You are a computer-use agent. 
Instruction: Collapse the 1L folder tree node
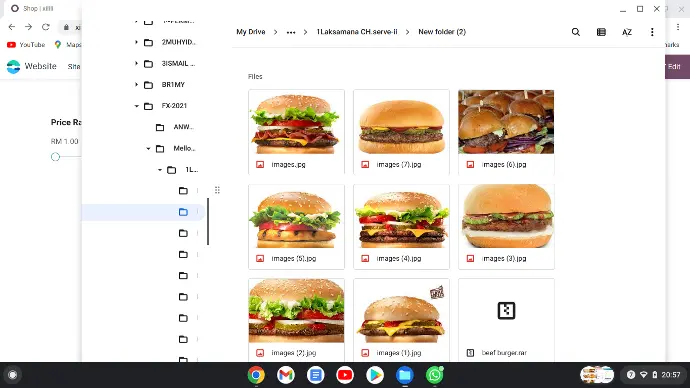tap(160, 170)
